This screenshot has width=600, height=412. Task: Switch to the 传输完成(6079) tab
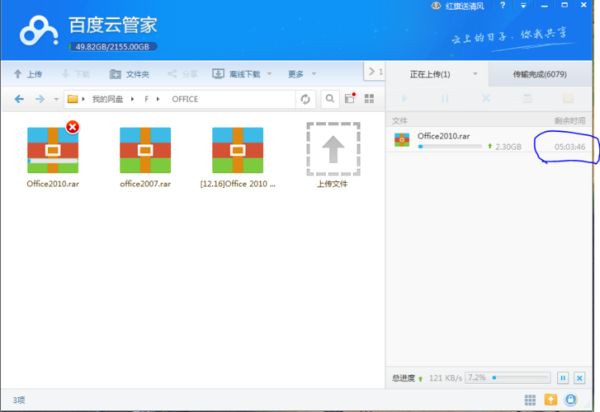click(x=540, y=74)
